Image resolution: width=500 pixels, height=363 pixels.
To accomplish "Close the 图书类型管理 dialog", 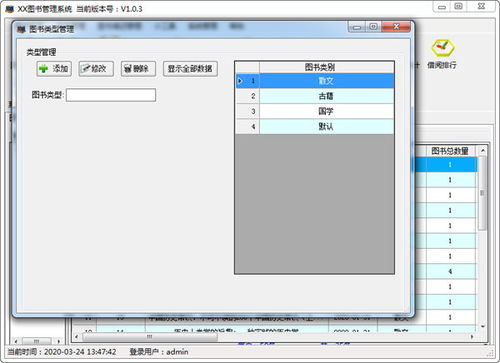I will click(396, 27).
